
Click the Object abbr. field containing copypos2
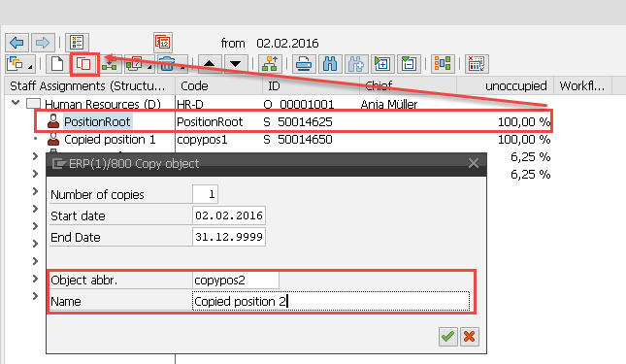pos(236,281)
